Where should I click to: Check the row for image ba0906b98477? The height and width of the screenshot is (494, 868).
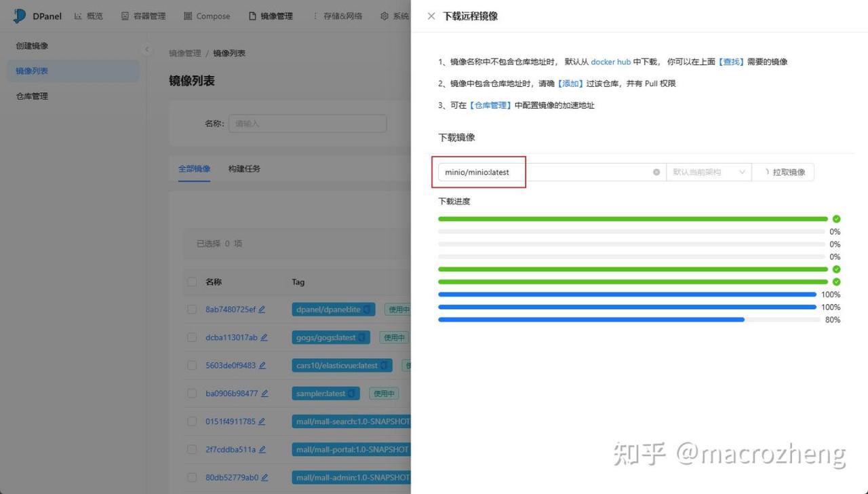[192, 394]
